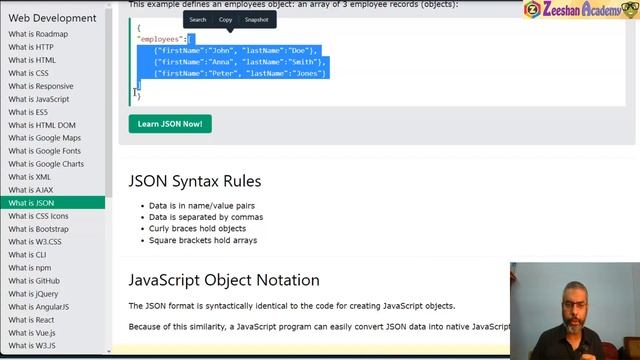
Task: Click the JavaScript Object Notation heading
Action: pyautogui.click(x=224, y=280)
